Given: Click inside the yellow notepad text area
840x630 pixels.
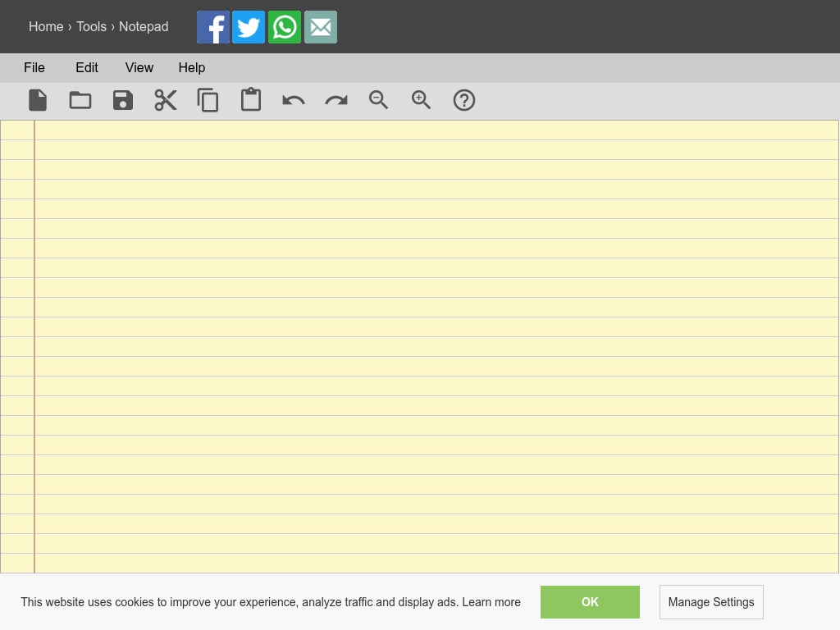Looking at the screenshot, I should tap(420, 347).
